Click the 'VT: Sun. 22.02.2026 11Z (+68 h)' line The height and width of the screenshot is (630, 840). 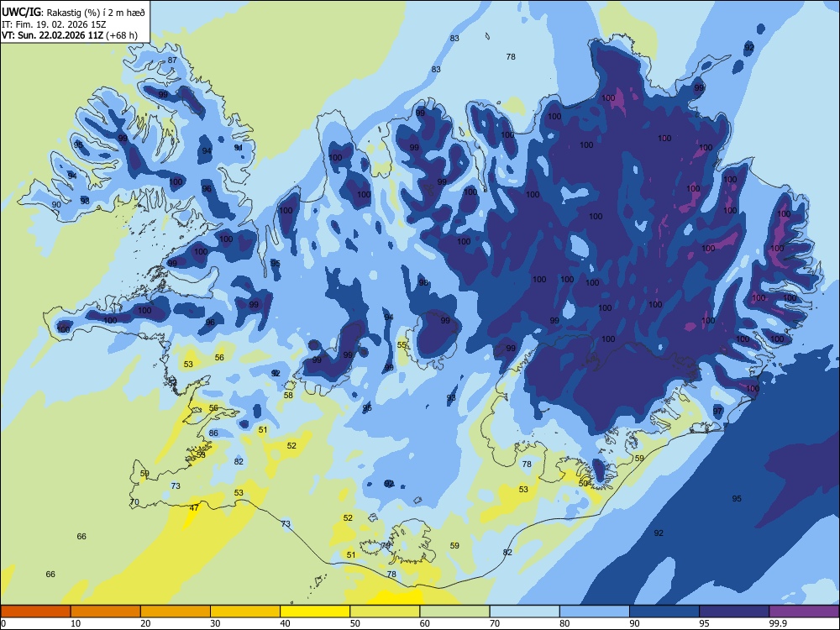click(70, 35)
